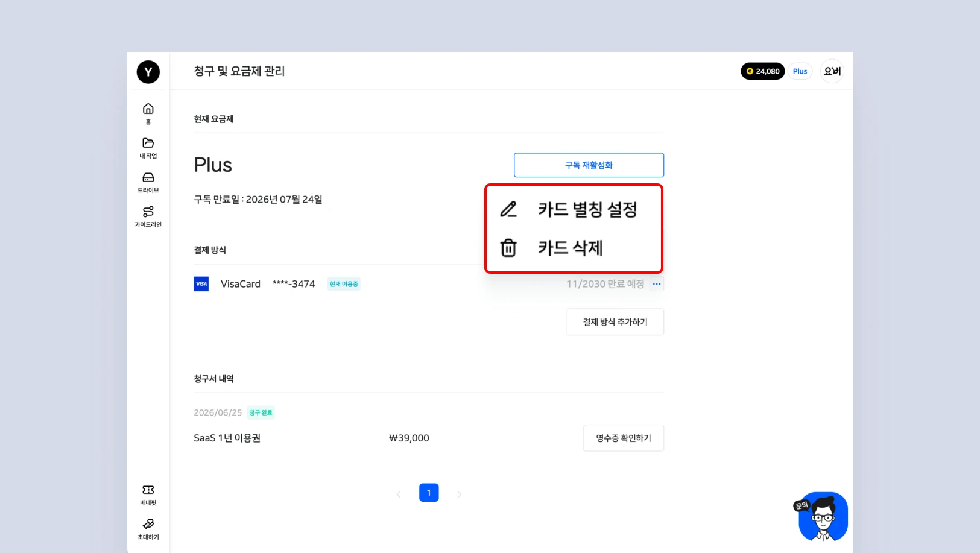Open 내 작업 folder in sidebar
980x553 pixels.
click(148, 148)
